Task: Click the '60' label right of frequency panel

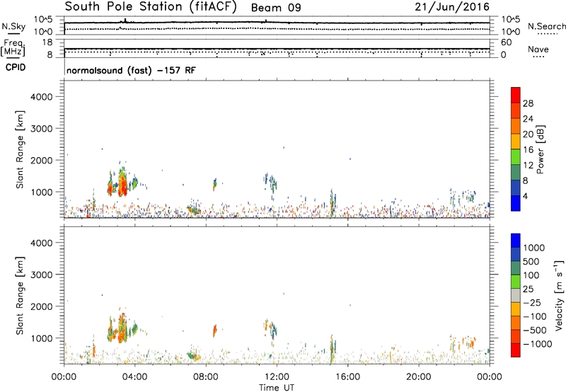Action: [x=506, y=42]
